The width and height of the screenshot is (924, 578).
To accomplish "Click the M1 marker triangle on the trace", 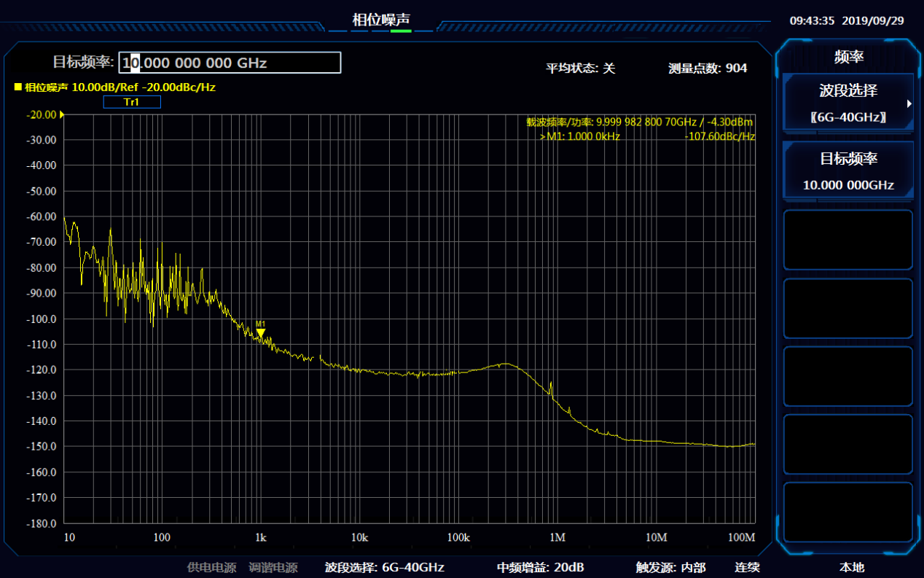I will click(x=261, y=333).
